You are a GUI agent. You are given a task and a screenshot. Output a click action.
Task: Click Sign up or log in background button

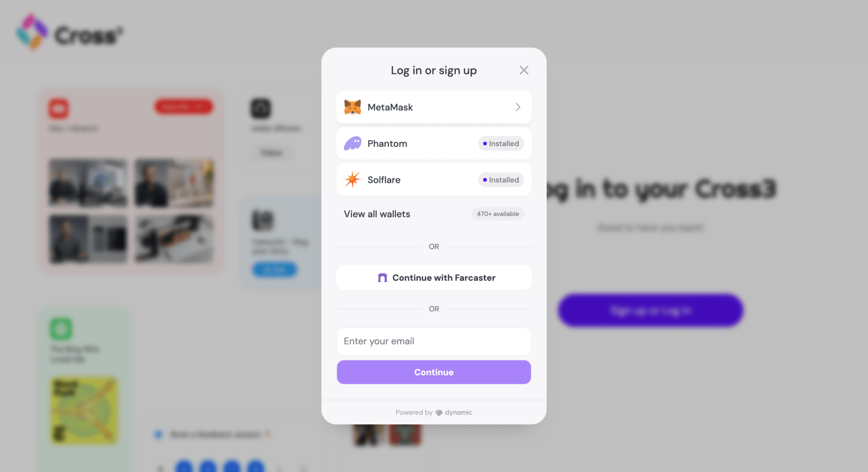[x=651, y=310]
